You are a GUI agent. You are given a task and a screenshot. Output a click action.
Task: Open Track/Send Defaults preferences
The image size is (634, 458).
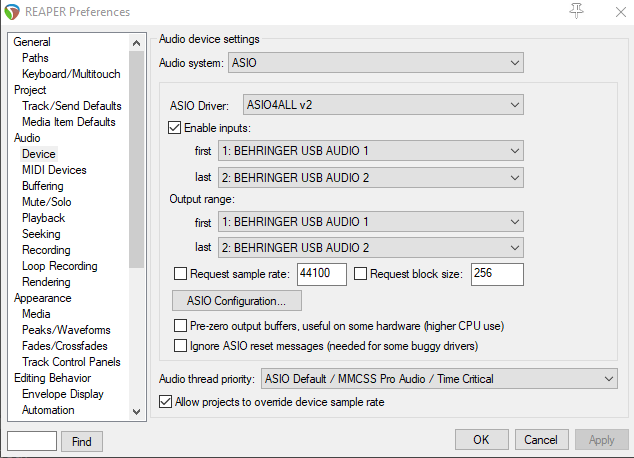coord(72,106)
